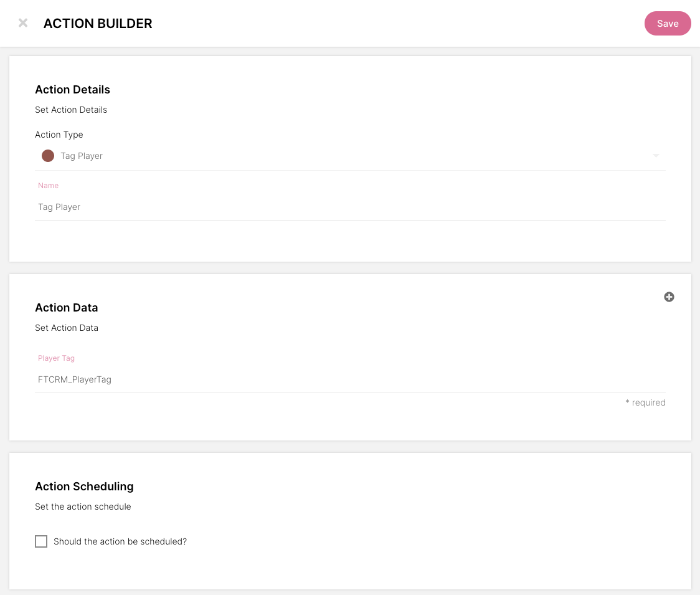Click the pink Player Tag field label
This screenshot has width=700, height=595.
click(x=56, y=358)
